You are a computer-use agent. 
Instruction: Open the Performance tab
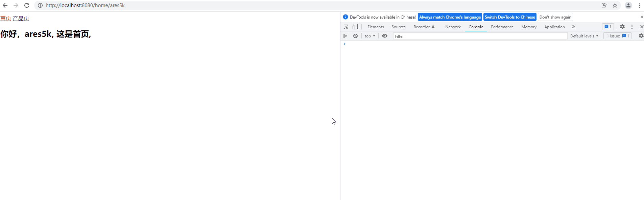coord(502,27)
